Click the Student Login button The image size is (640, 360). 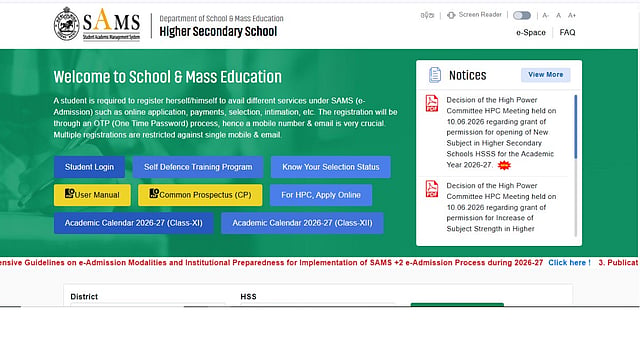(x=89, y=167)
